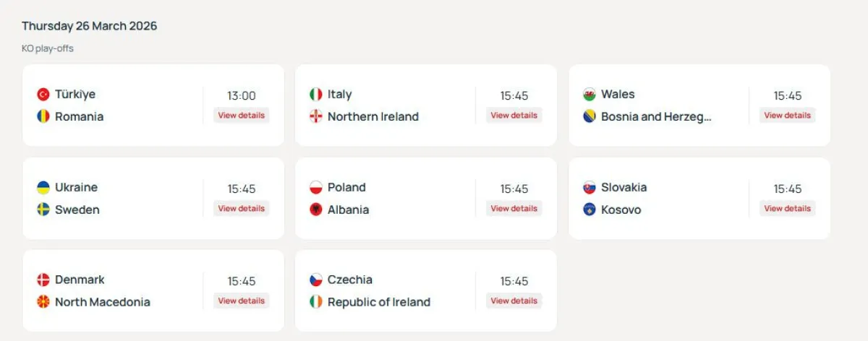Click the Wales dragon flag icon
The height and width of the screenshot is (341, 868).
tap(590, 94)
